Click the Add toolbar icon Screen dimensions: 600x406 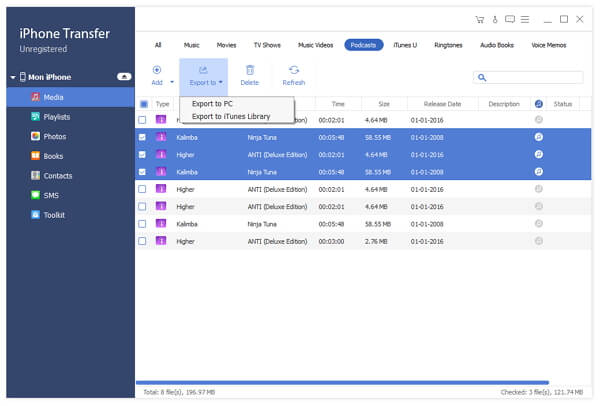(157, 70)
